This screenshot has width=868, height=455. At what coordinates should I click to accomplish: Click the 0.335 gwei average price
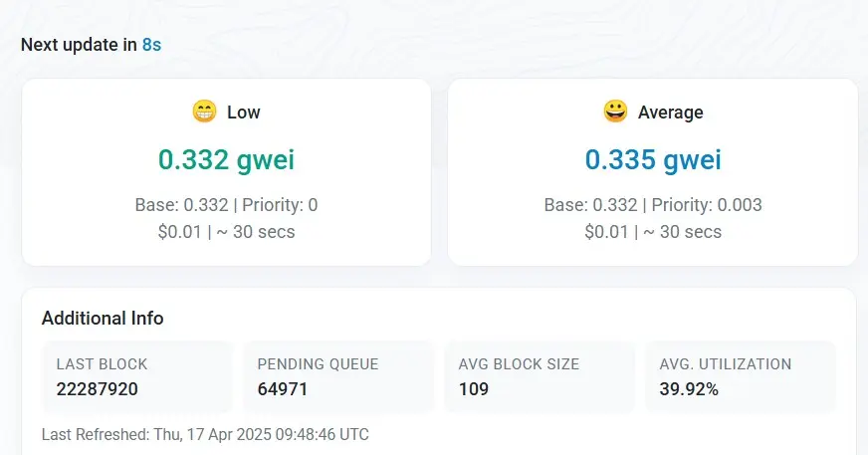653,159
